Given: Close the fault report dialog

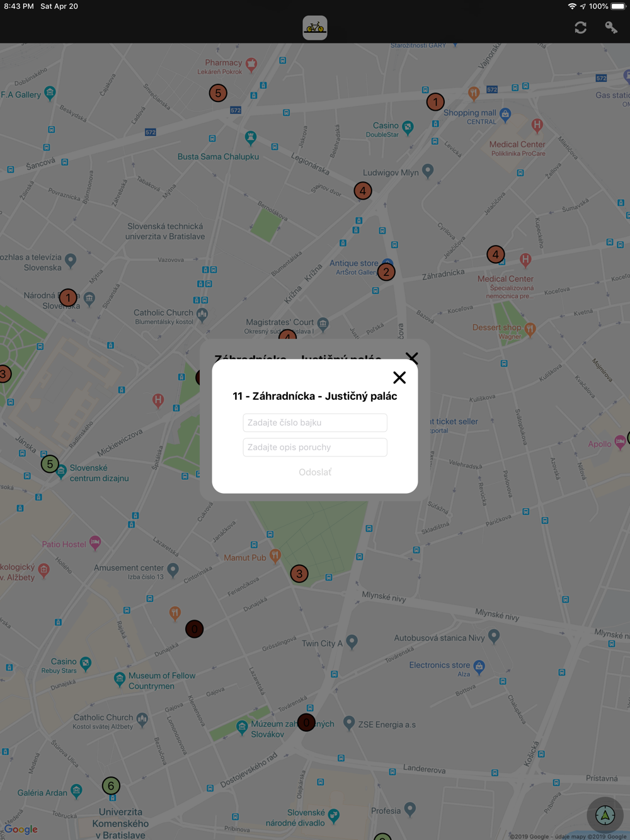Looking at the screenshot, I should (x=399, y=377).
